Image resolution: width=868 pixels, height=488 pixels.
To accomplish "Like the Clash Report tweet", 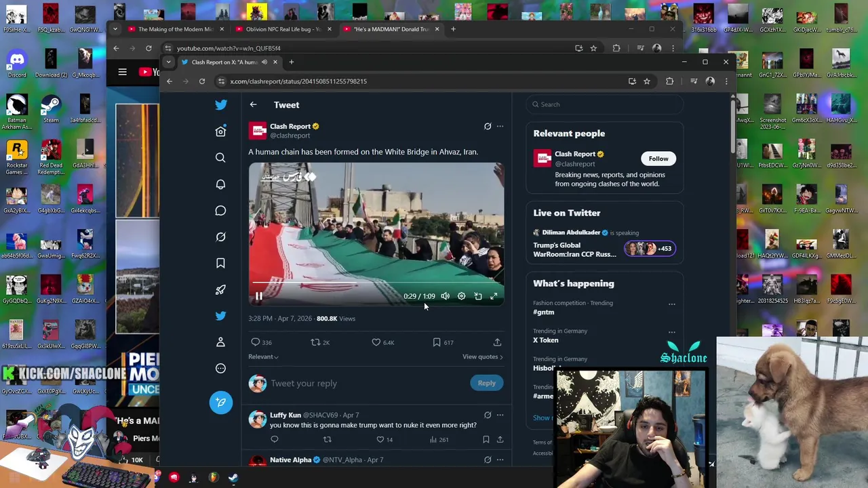I will pos(382,342).
